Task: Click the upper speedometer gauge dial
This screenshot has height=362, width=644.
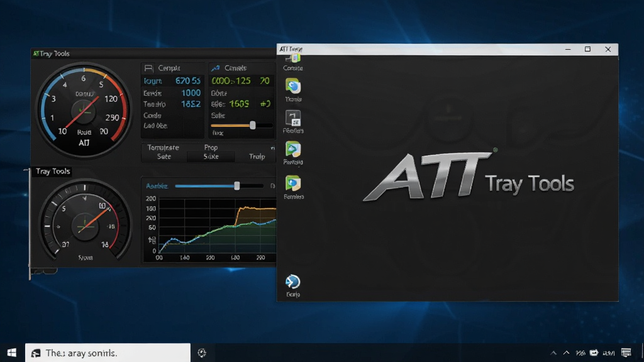Action: pos(84,109)
